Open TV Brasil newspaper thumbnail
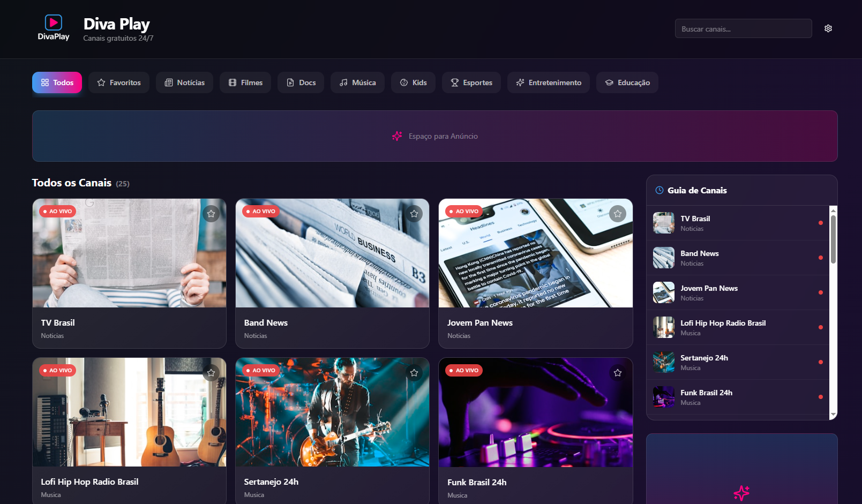Image resolution: width=862 pixels, height=504 pixels. [130, 253]
